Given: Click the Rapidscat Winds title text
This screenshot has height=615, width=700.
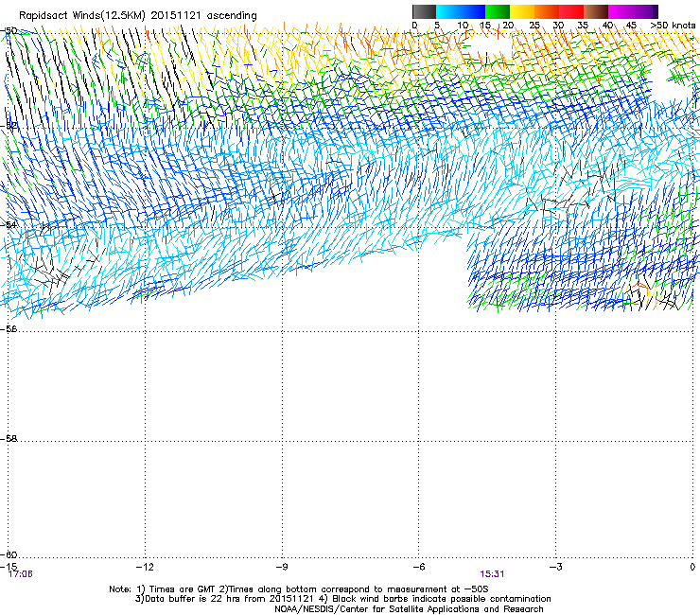Looking at the screenshot, I should click(x=138, y=16).
